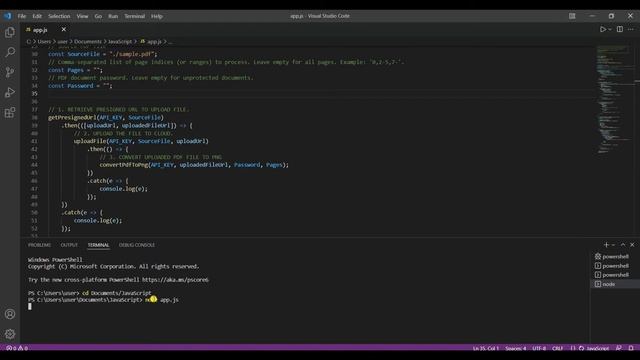The height and width of the screenshot is (360, 640).
Task: Click the VS Code logo icon
Action: (8, 16)
